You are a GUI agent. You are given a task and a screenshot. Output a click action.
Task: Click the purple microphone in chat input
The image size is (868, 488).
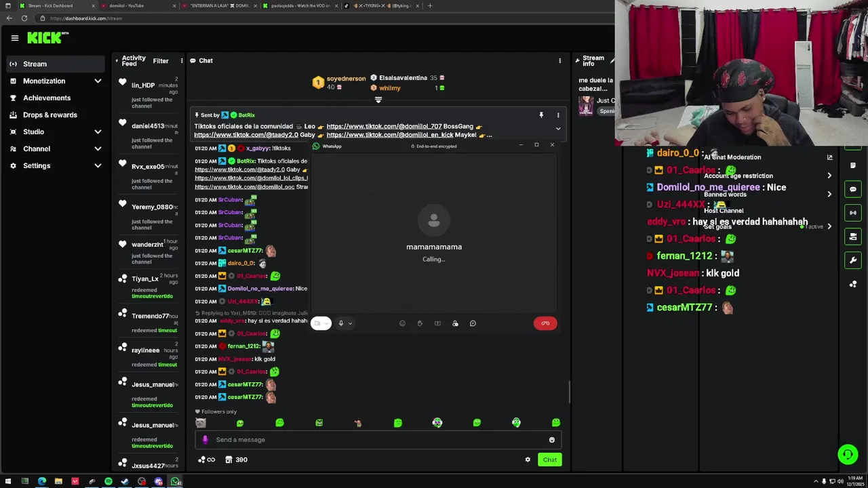point(205,440)
